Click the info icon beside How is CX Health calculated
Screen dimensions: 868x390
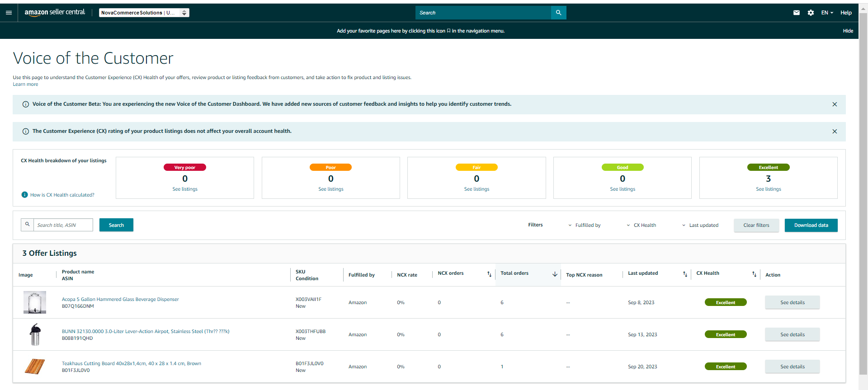(x=25, y=195)
